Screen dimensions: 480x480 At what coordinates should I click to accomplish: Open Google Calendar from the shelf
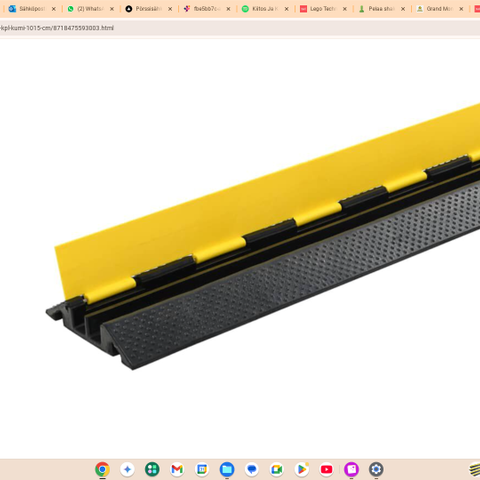(x=202, y=469)
